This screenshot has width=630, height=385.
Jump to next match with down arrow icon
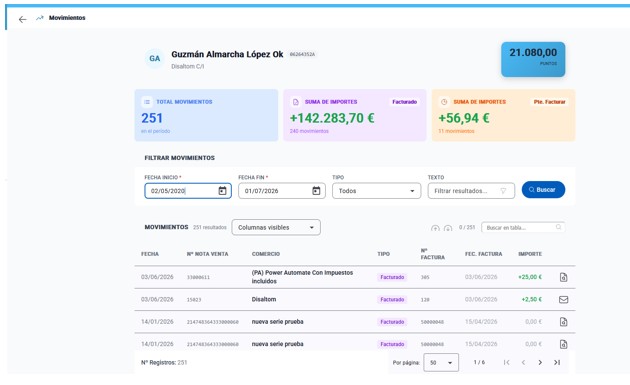(448, 228)
